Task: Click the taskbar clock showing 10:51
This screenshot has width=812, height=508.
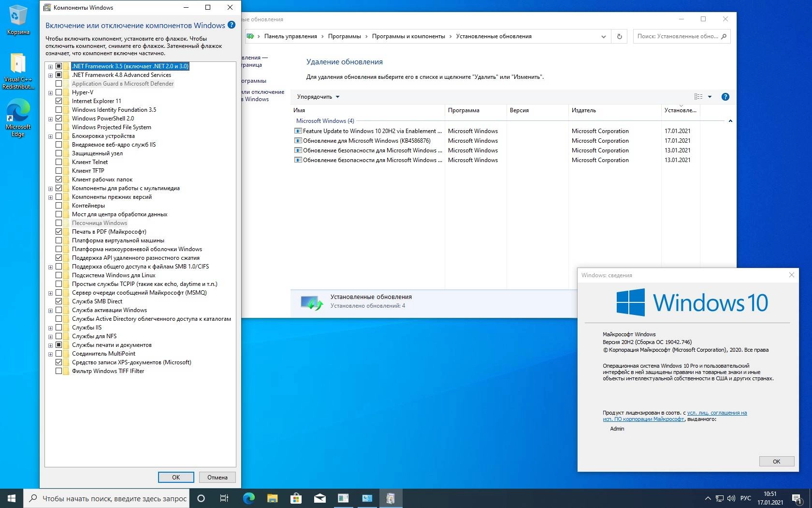Action: coord(770,498)
